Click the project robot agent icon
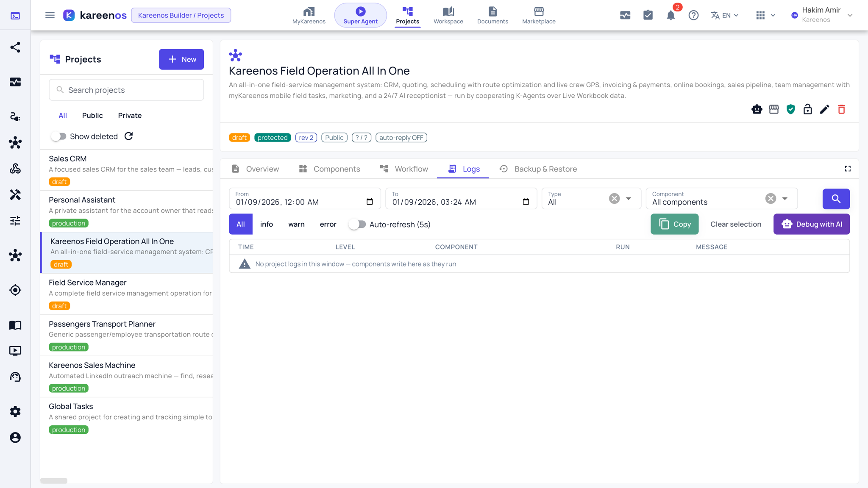 tap(757, 109)
